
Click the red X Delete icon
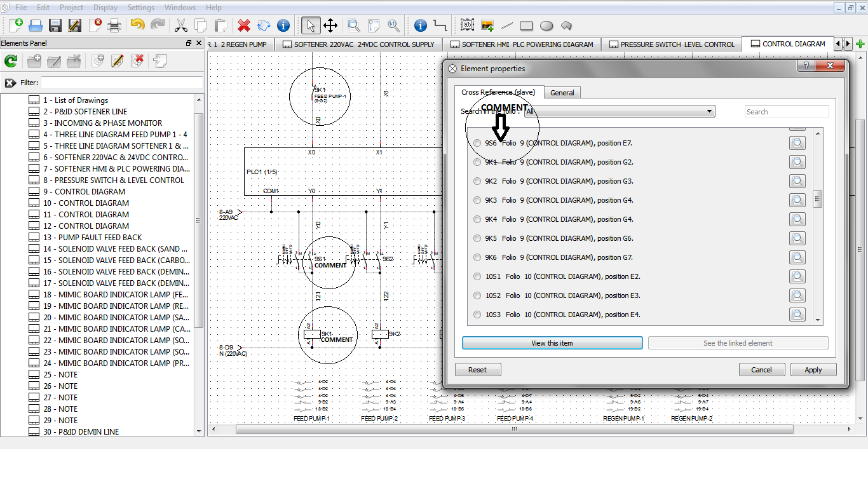(x=244, y=25)
